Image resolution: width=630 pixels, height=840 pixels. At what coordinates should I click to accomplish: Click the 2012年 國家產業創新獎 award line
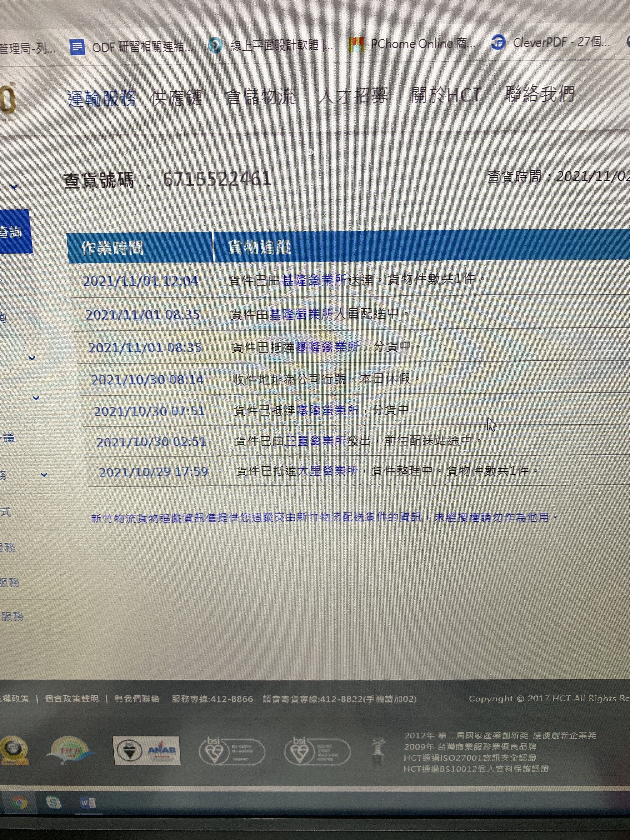coord(500,735)
